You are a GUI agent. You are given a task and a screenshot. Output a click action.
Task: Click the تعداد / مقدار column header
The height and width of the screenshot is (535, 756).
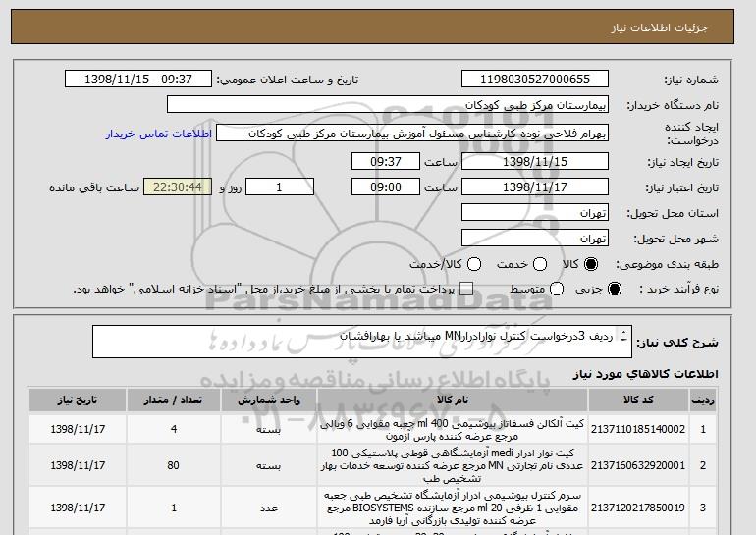[x=173, y=401]
